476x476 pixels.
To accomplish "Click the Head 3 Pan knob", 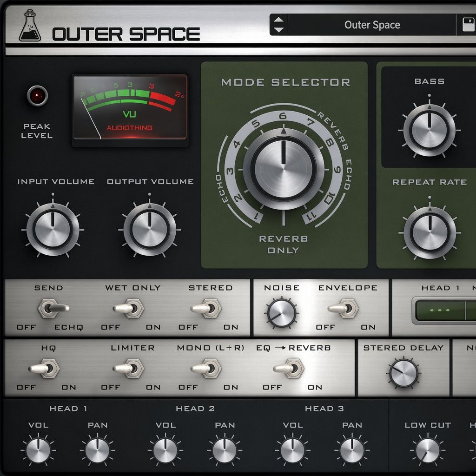I will point(352,450).
